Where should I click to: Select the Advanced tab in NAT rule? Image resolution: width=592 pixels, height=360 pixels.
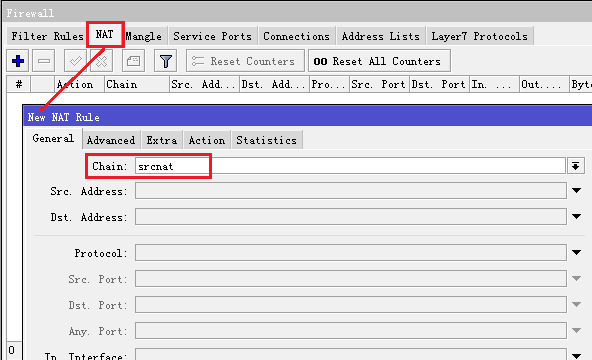pos(111,140)
